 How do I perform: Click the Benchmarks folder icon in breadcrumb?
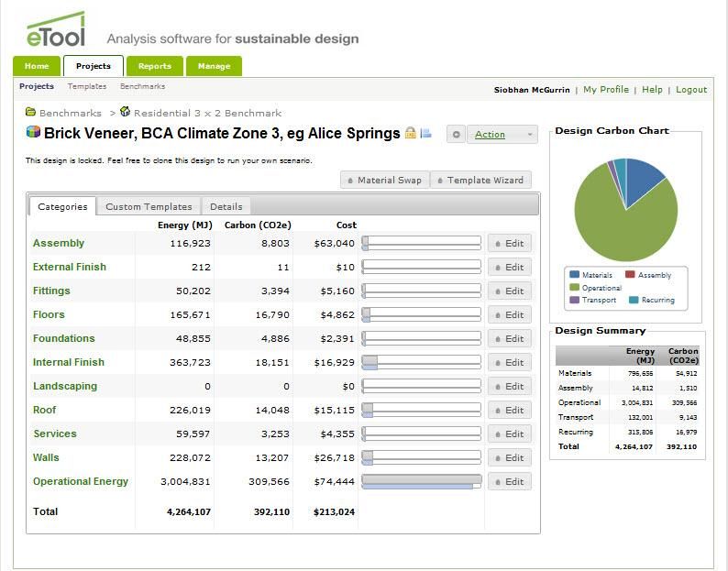tap(31, 113)
